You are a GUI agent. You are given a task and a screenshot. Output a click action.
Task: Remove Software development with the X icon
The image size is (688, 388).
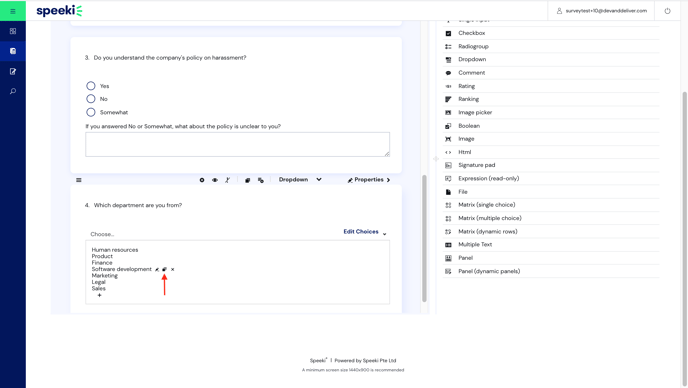click(172, 269)
